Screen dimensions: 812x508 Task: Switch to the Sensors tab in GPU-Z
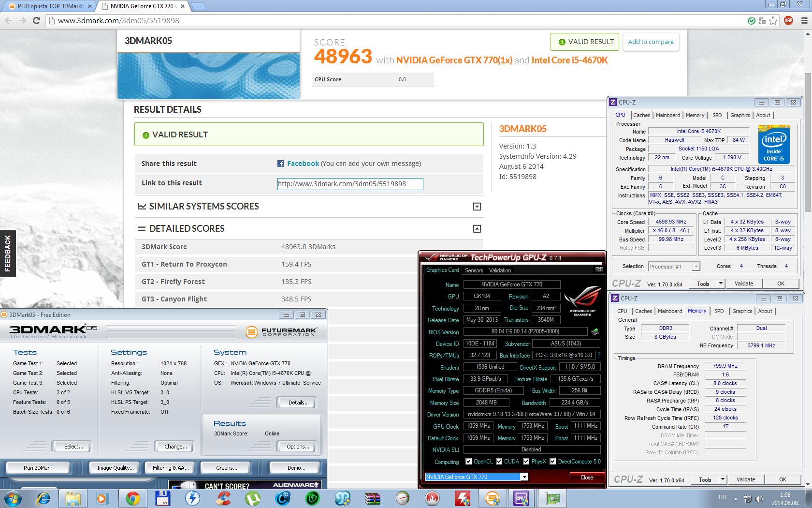pos(474,270)
